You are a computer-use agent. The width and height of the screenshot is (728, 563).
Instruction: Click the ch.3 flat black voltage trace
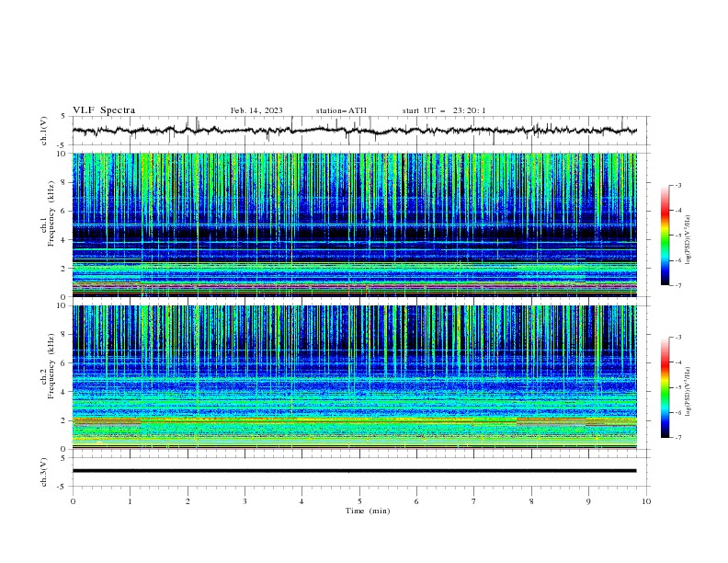coord(354,471)
